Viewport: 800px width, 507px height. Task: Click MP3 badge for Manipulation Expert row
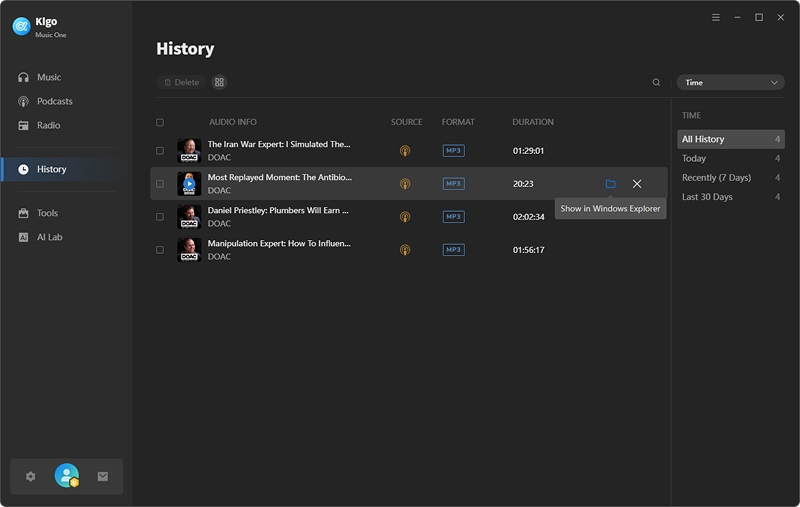tap(454, 250)
